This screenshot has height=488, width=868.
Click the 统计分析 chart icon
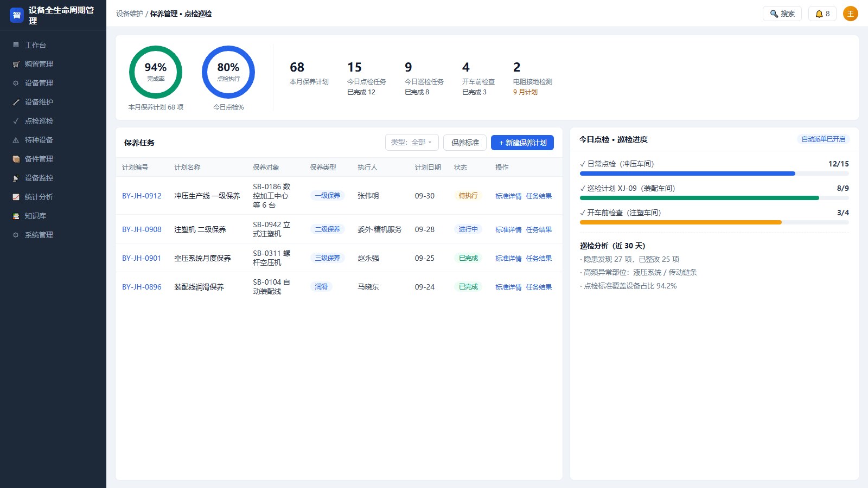tap(16, 197)
